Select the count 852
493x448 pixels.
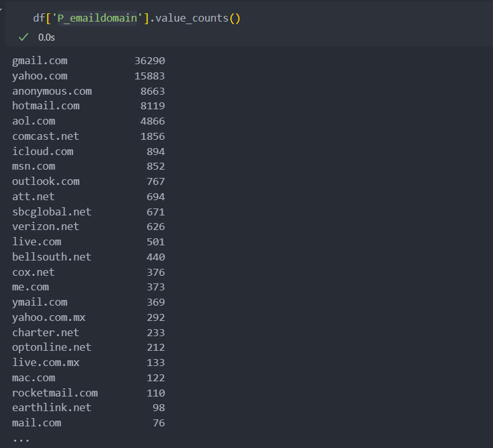[156, 166]
